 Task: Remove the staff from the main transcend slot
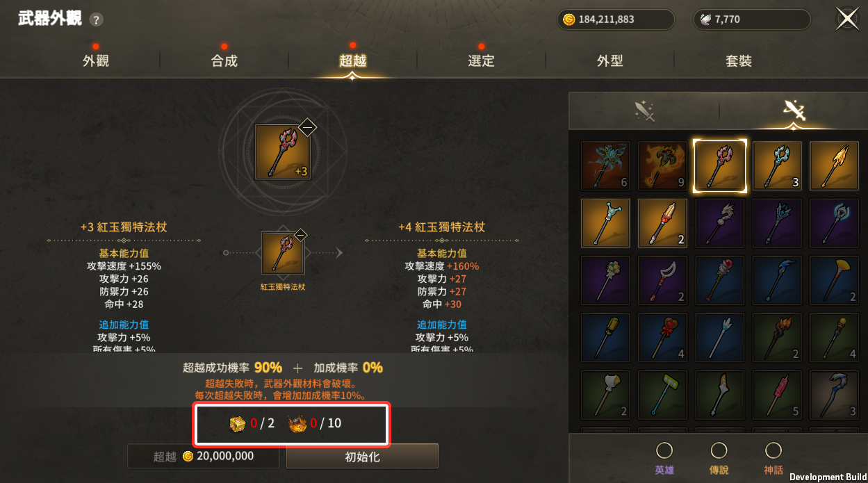tap(307, 127)
